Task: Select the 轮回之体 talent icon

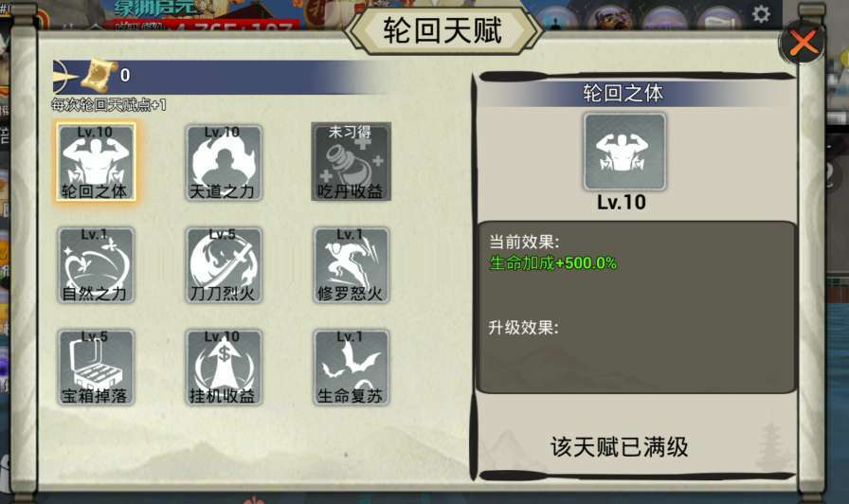Action: coord(96,162)
